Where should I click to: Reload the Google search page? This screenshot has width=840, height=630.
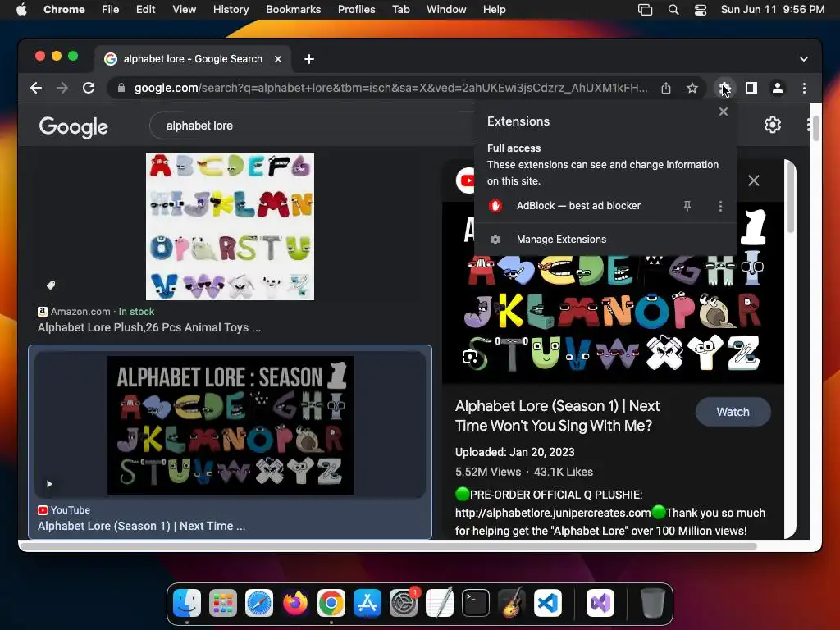point(89,88)
